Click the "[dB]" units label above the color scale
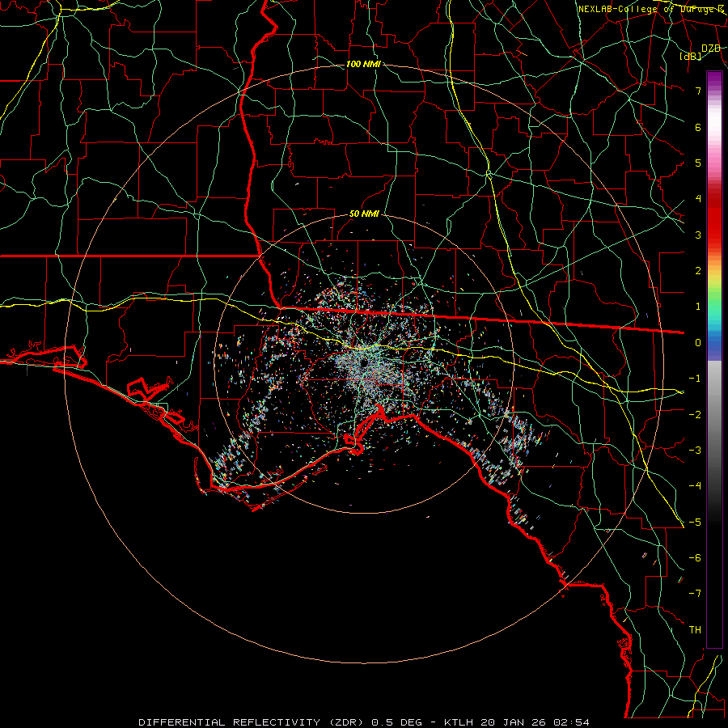The height and width of the screenshot is (728, 728). click(691, 56)
